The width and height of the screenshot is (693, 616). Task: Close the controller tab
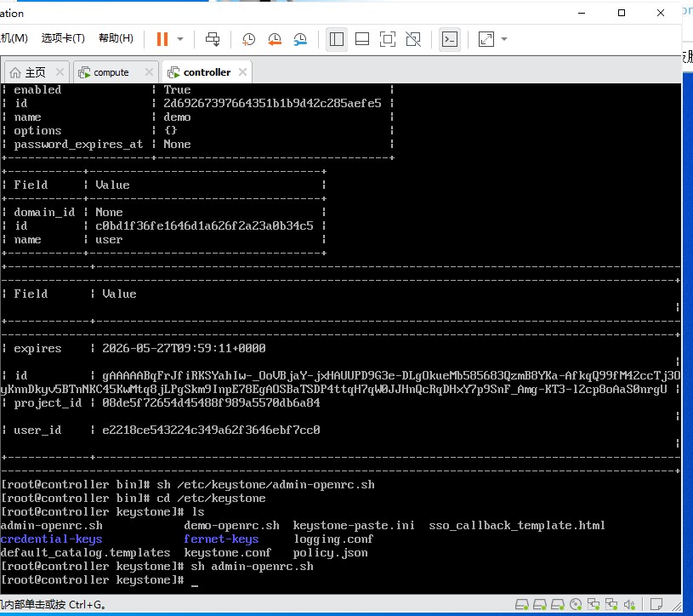(242, 71)
